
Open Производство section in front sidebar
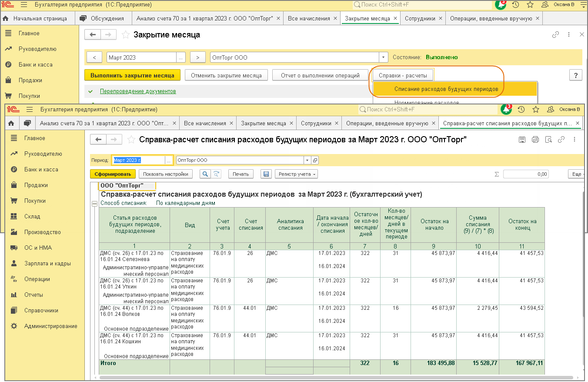point(43,232)
